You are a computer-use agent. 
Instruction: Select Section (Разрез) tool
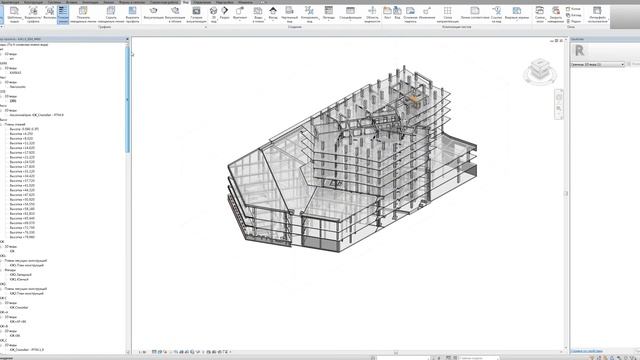(224, 14)
